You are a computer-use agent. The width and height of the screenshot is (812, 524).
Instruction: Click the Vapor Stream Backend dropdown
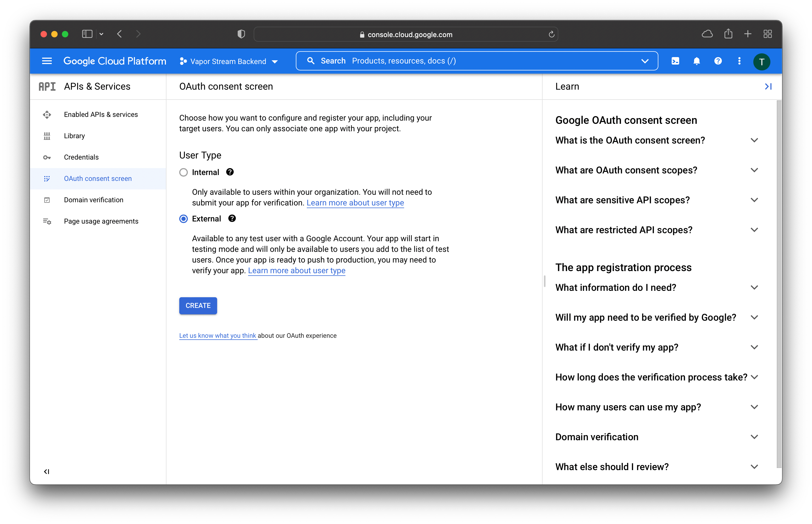230,61
